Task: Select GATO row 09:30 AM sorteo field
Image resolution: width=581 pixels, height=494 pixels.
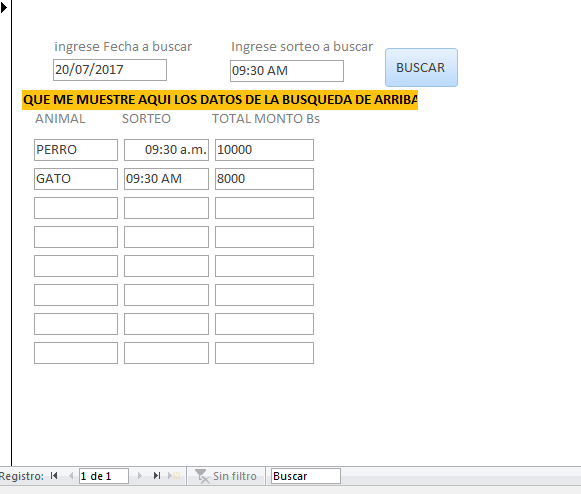Action: (166, 179)
